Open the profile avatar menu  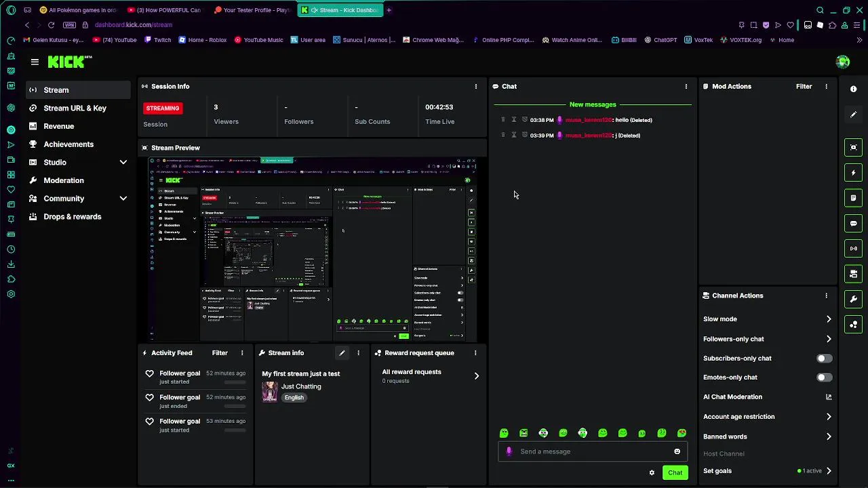(843, 62)
